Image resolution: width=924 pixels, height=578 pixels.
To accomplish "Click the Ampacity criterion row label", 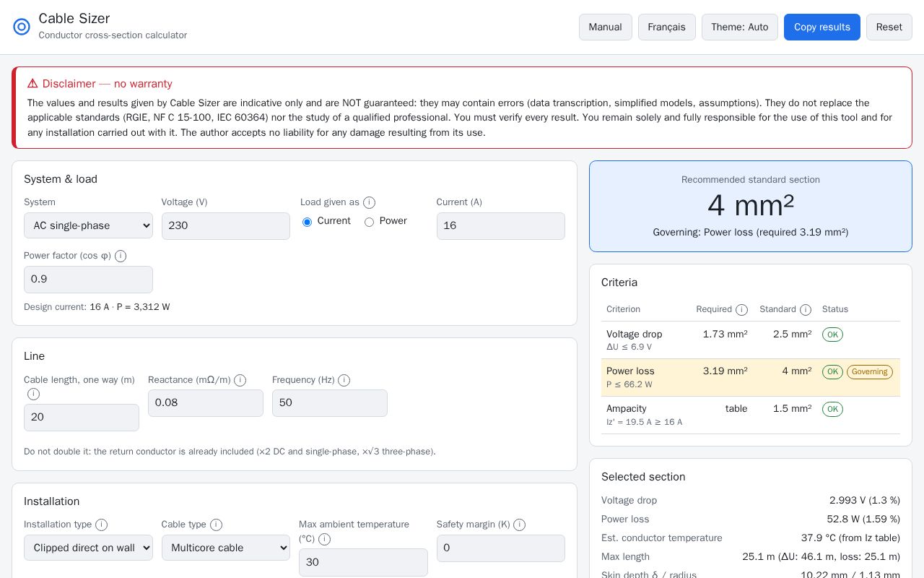I will click(x=627, y=409).
